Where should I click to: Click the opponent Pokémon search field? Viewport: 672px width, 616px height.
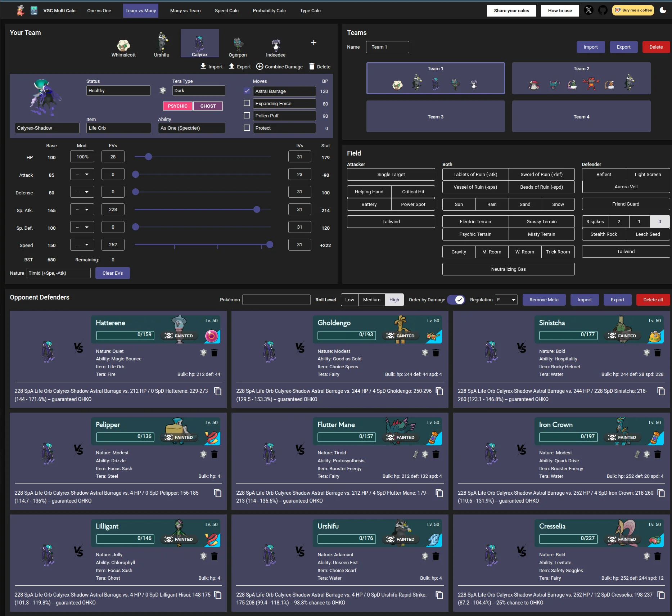pos(276,300)
